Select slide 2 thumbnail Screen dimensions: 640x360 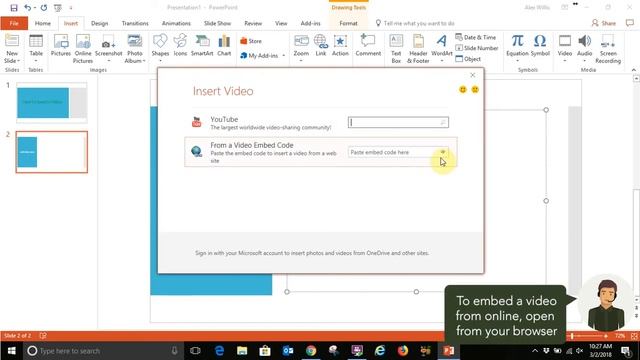coord(52,152)
